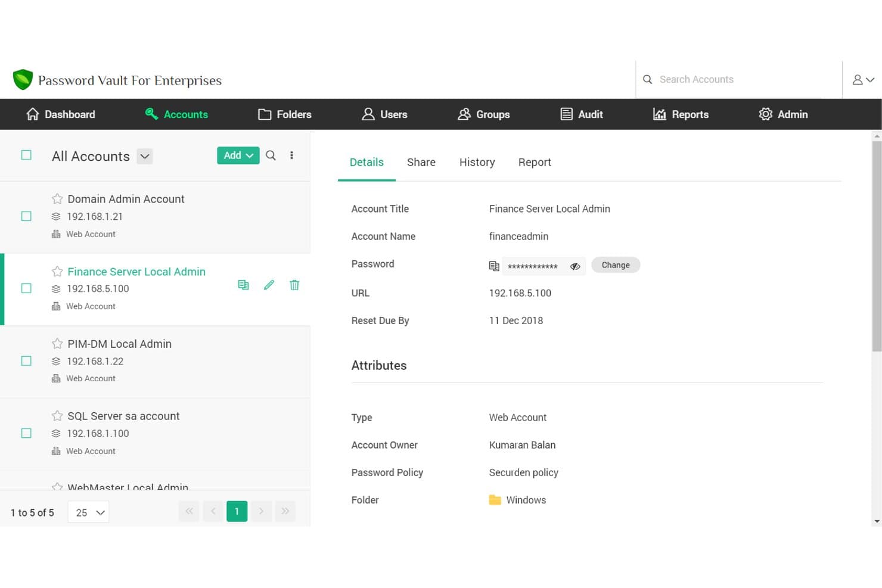Click the copy icon beside the password field
The height and width of the screenshot is (588, 882).
click(x=494, y=266)
